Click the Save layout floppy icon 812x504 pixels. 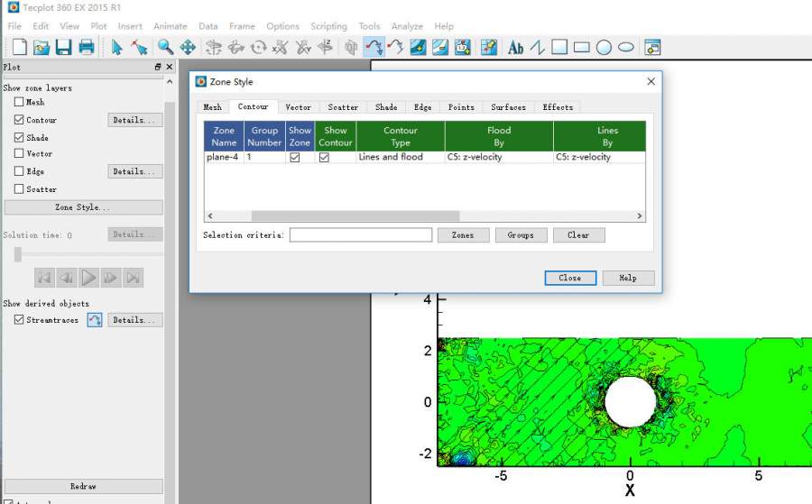63,48
